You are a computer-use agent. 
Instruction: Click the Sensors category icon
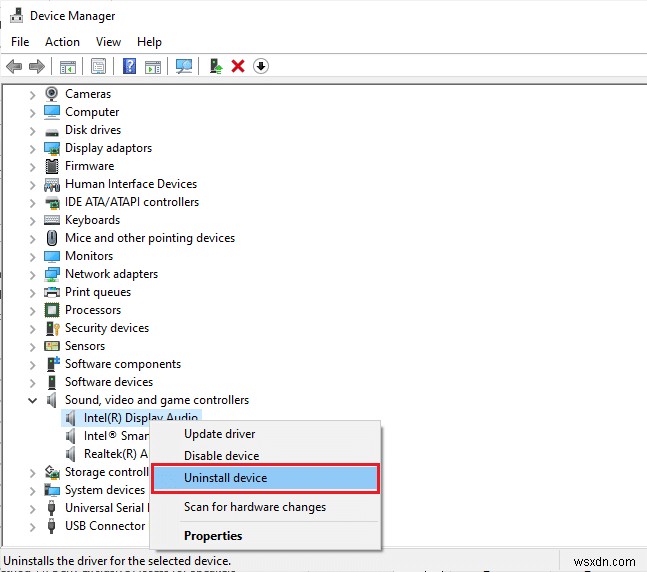(x=52, y=346)
